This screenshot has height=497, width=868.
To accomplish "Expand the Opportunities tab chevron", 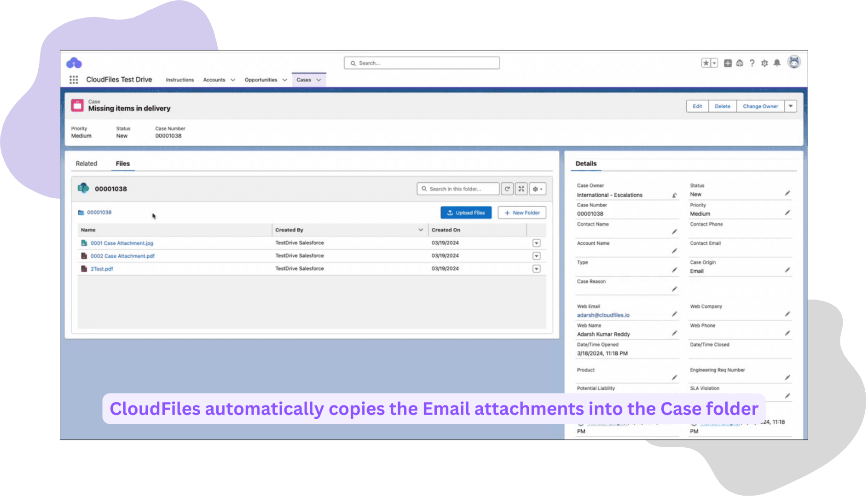I will point(285,80).
